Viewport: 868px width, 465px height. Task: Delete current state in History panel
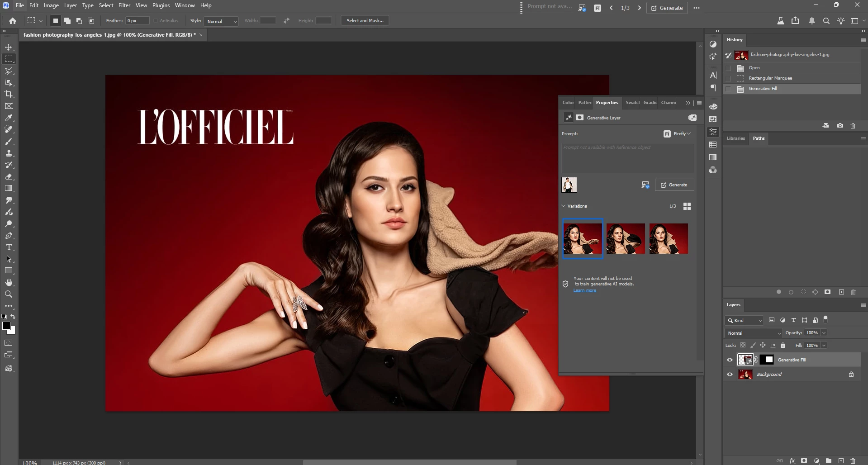pos(853,126)
